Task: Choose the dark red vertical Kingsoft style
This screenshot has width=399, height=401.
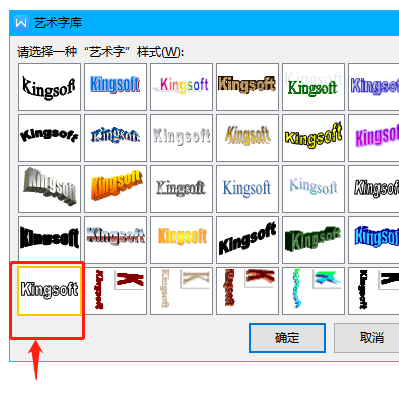Action: coord(115,291)
